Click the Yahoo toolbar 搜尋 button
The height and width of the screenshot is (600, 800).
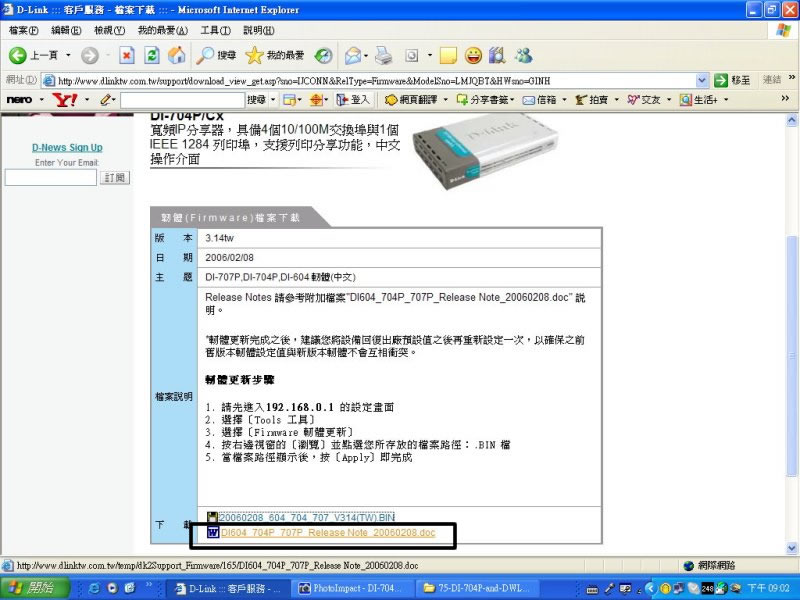tap(257, 99)
